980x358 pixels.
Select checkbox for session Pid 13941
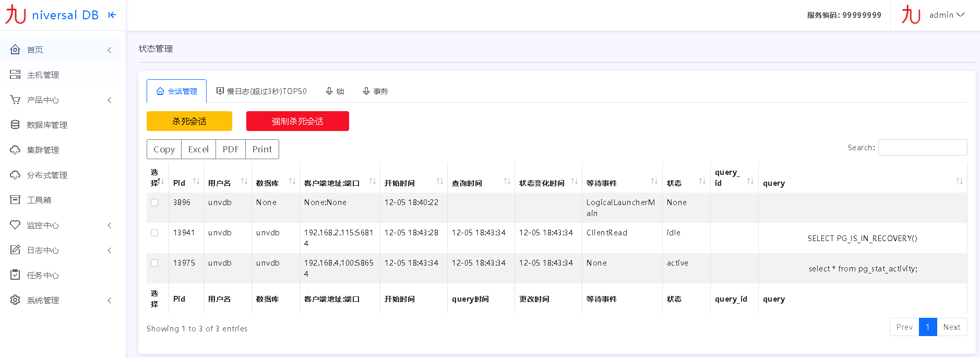(x=154, y=233)
